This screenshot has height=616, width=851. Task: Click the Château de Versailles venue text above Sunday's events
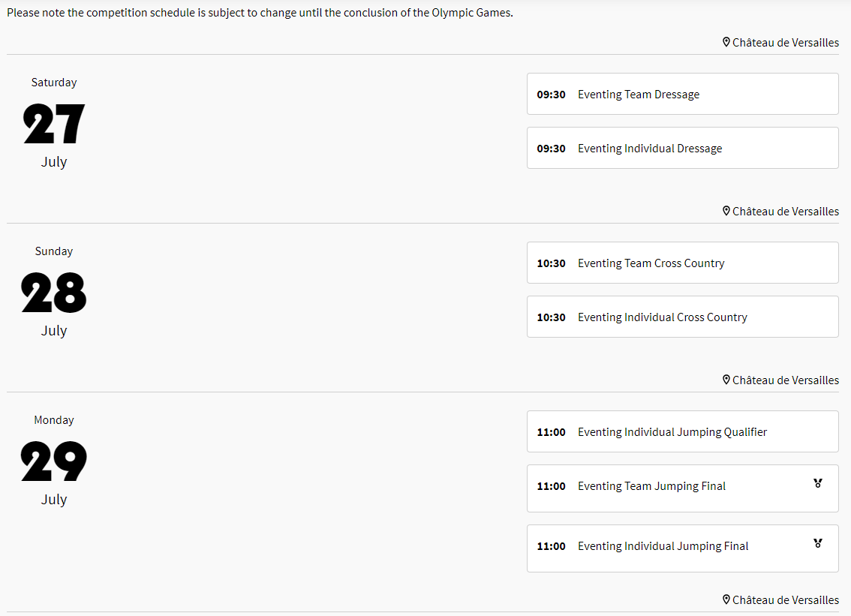785,212
